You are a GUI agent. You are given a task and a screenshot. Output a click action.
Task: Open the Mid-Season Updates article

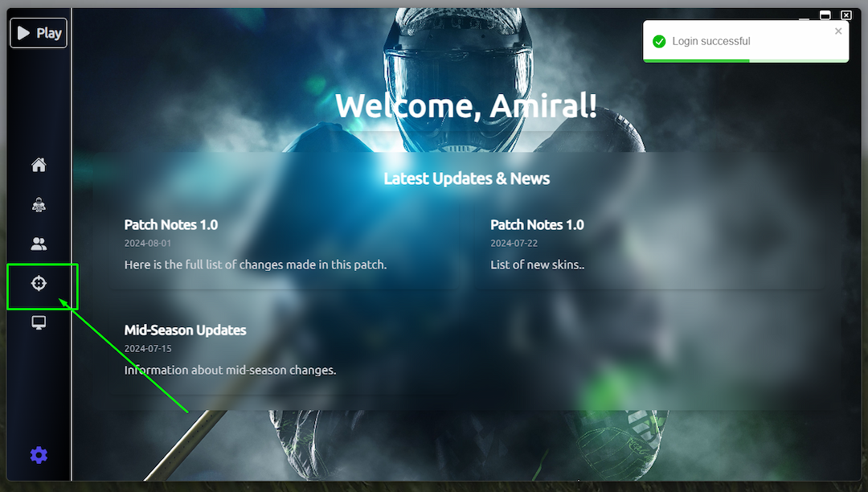pos(185,330)
